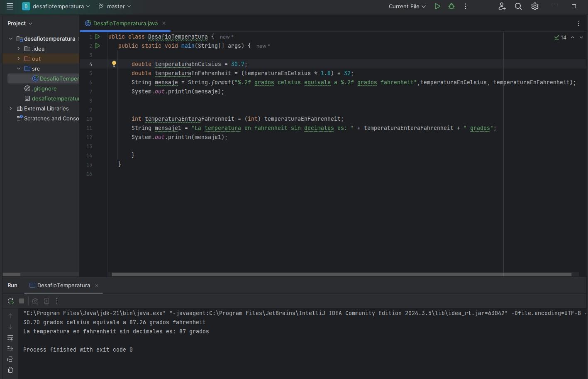Open Current File run configuration dropdown

(407, 6)
